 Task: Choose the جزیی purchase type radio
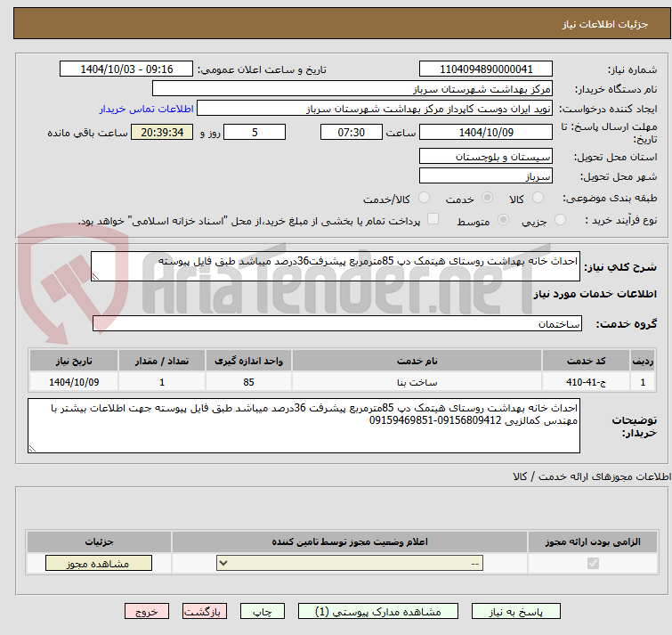point(560,220)
